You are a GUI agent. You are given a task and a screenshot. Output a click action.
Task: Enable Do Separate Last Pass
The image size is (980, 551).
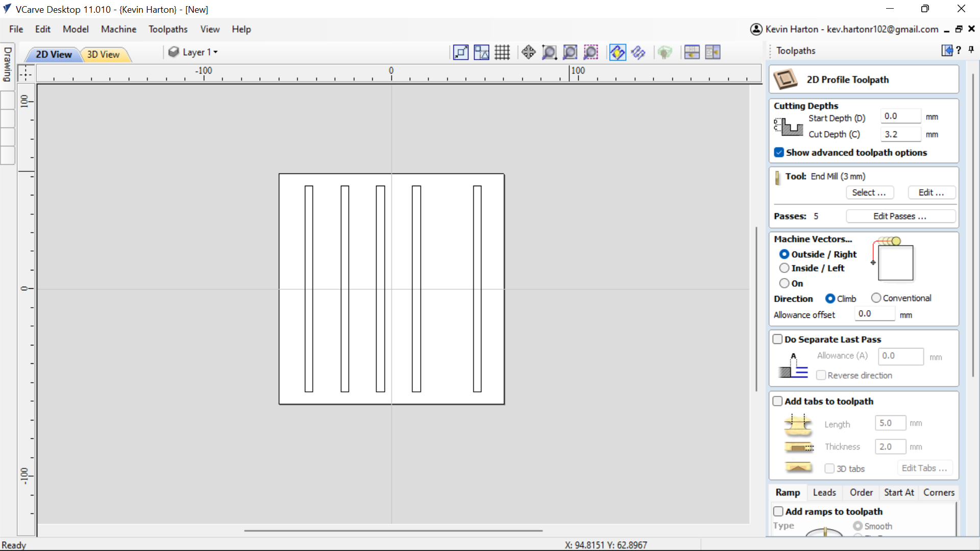pyautogui.click(x=777, y=339)
